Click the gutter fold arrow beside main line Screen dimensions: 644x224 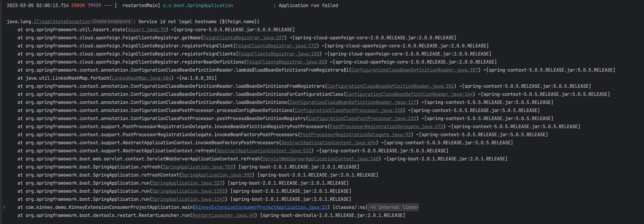pos(4,207)
